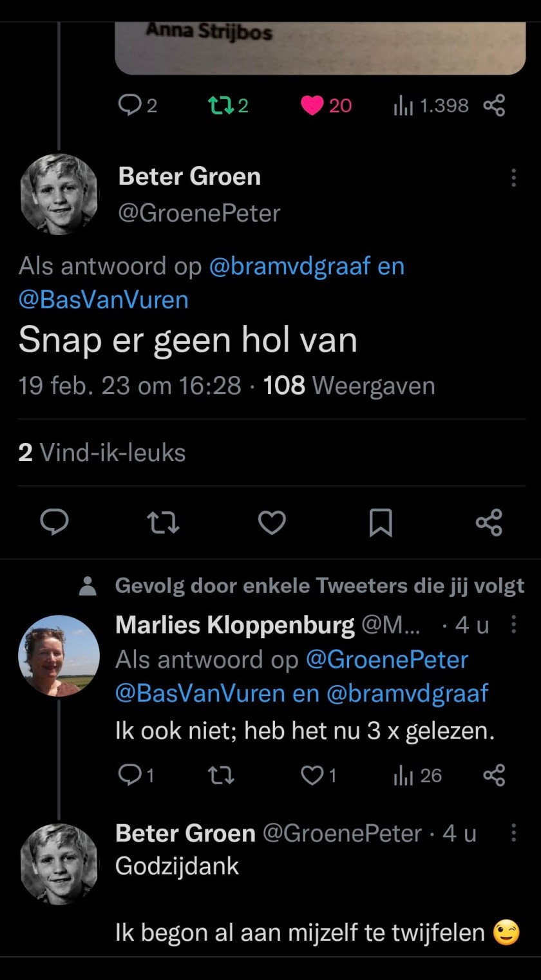Like the 'Snap er geen hol van' tweet
Image resolution: width=541 pixels, height=980 pixels.
(x=272, y=522)
